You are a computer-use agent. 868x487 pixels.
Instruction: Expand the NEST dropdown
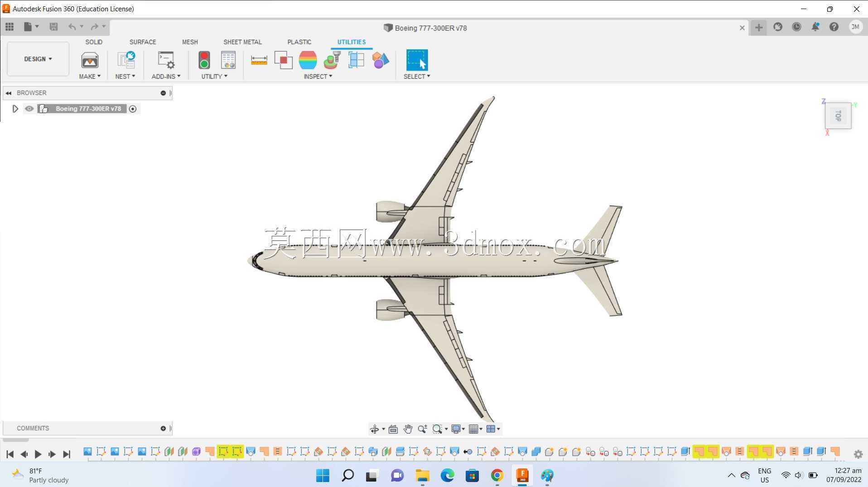point(125,76)
